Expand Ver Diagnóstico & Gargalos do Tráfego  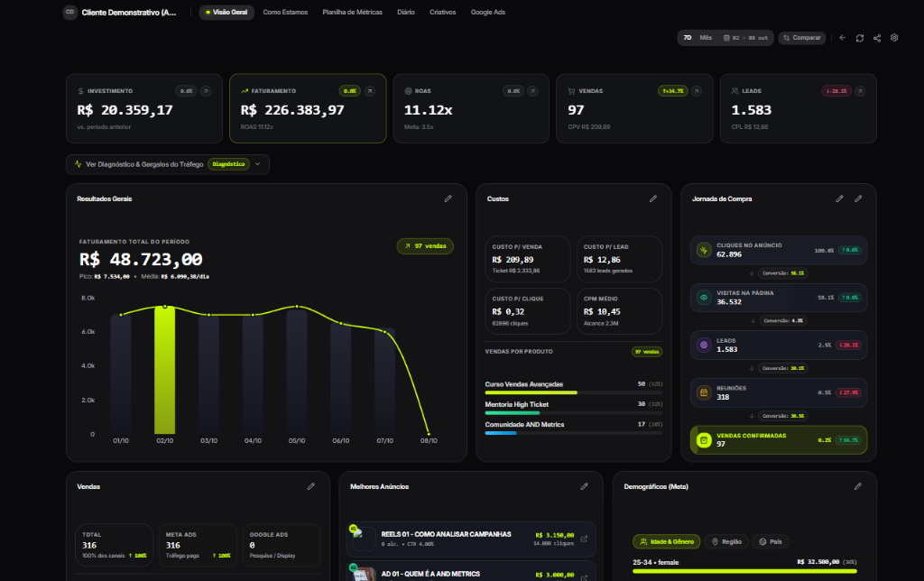167,164
